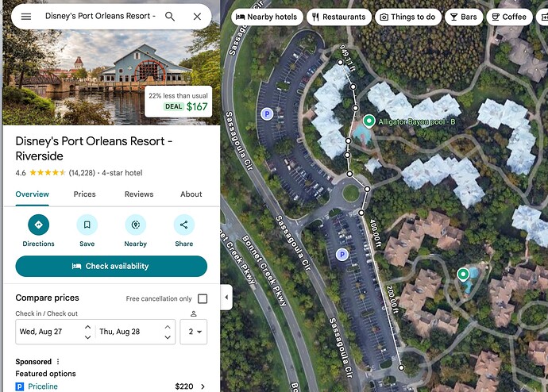The height and width of the screenshot is (392, 548).
Task: Click the measurement start point near 949.11 ft
Action: point(341,62)
